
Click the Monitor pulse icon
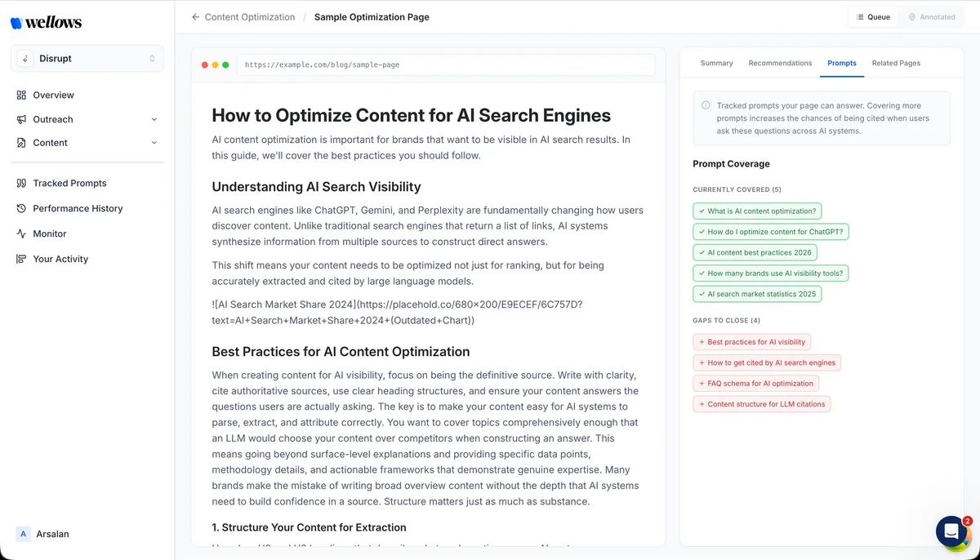[22, 234]
